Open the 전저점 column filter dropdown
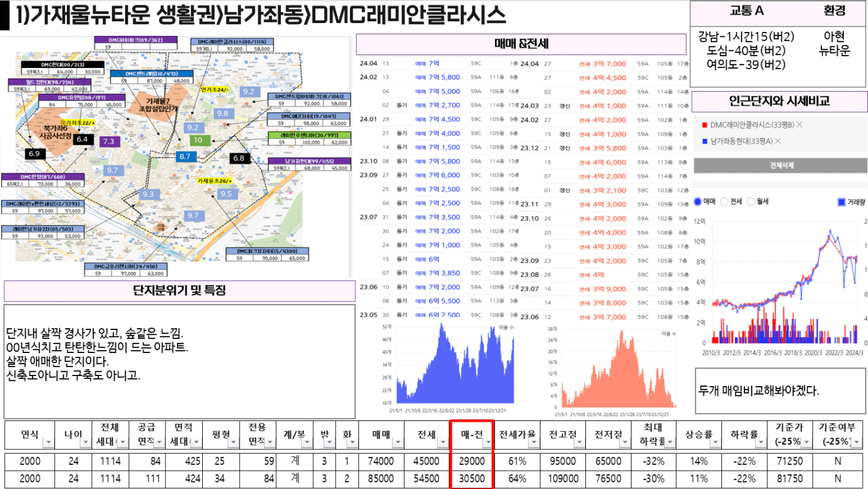Image resolution: width=868 pixels, height=489 pixels. [x=625, y=442]
